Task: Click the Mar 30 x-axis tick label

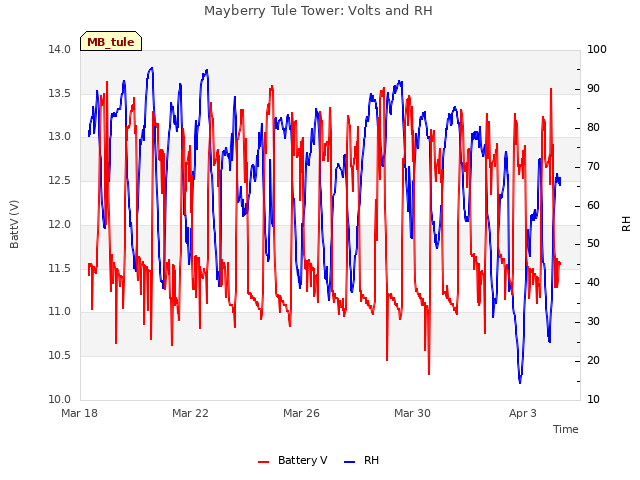Action: (x=412, y=413)
